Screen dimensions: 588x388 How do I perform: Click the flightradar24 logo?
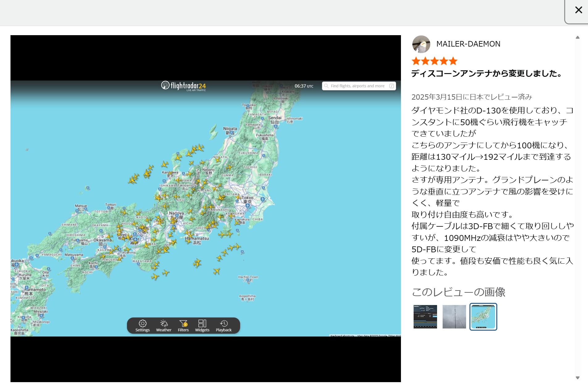pos(183,86)
